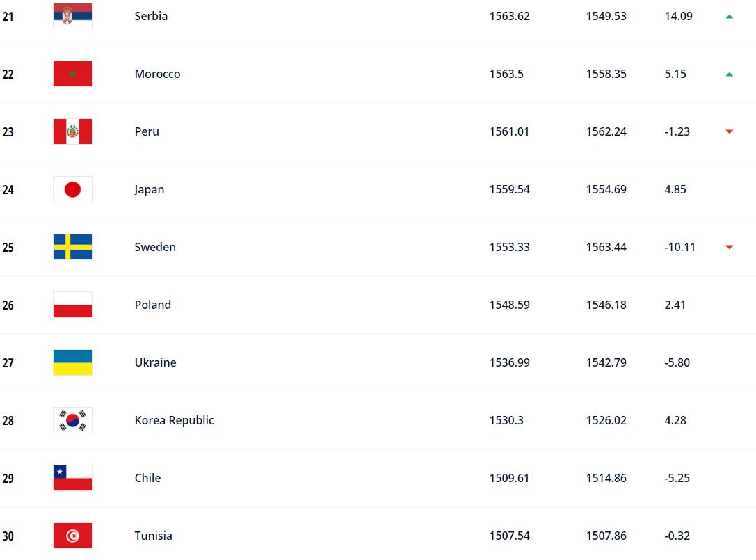Click the Ukraine flag icon

coord(72,362)
